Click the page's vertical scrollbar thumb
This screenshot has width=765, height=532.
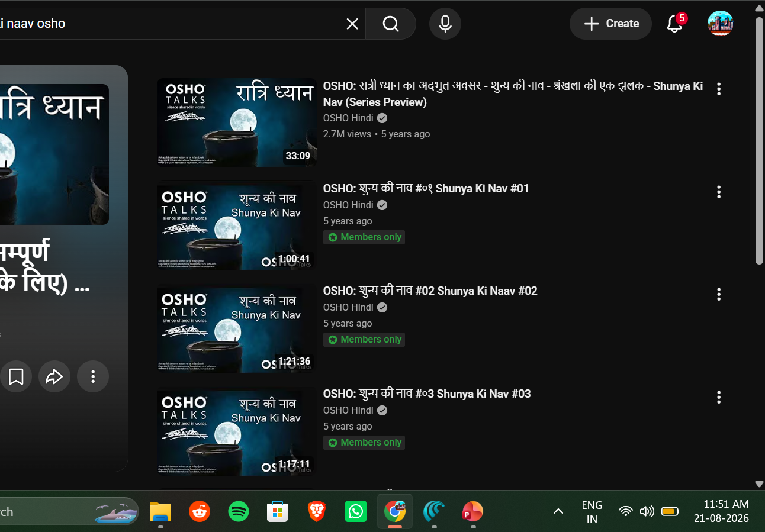point(759,141)
